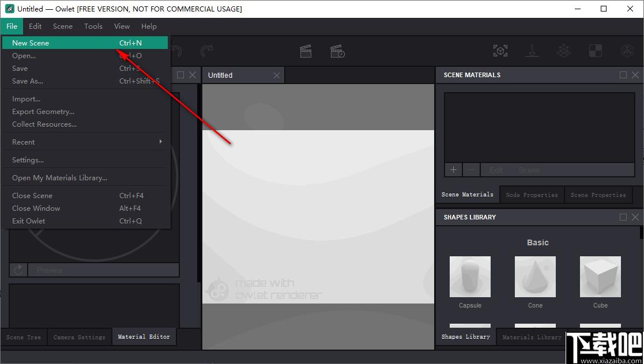Click the drop-to-floor arrow icon
Screen dimensions: 644x364
pyautogui.click(x=532, y=51)
